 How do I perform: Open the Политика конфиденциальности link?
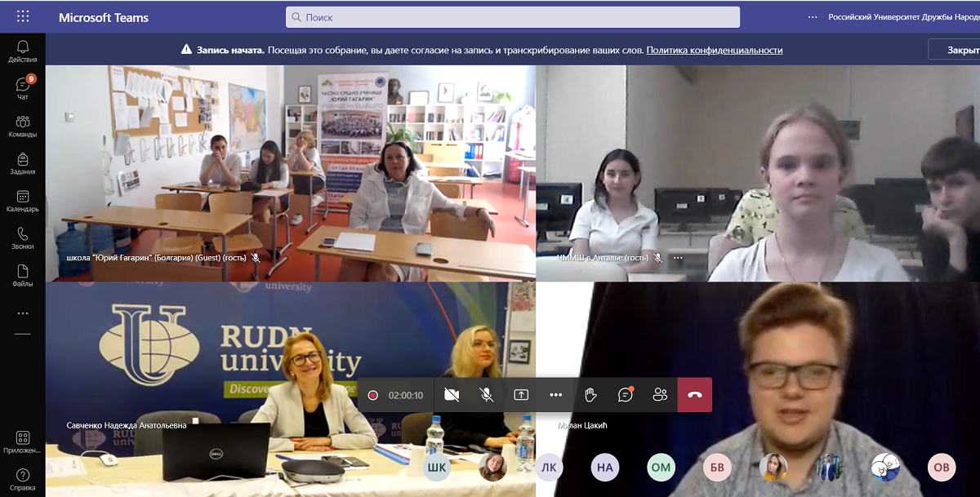pos(715,50)
